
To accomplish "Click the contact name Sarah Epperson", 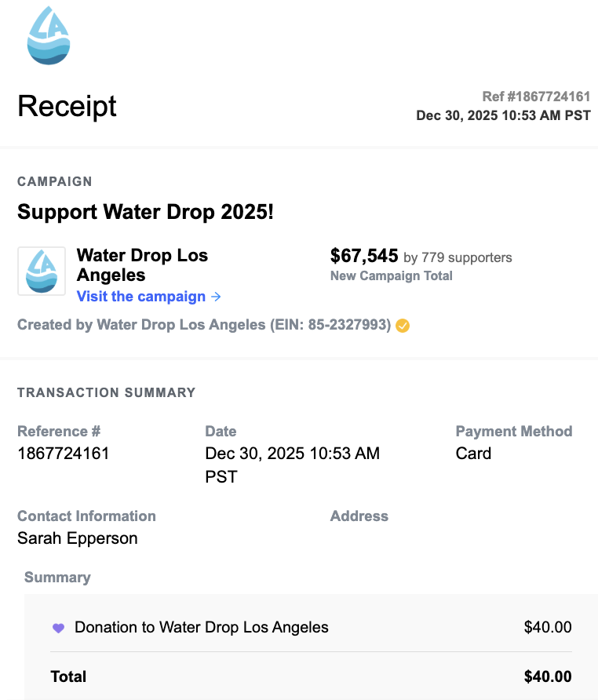I will (78, 538).
